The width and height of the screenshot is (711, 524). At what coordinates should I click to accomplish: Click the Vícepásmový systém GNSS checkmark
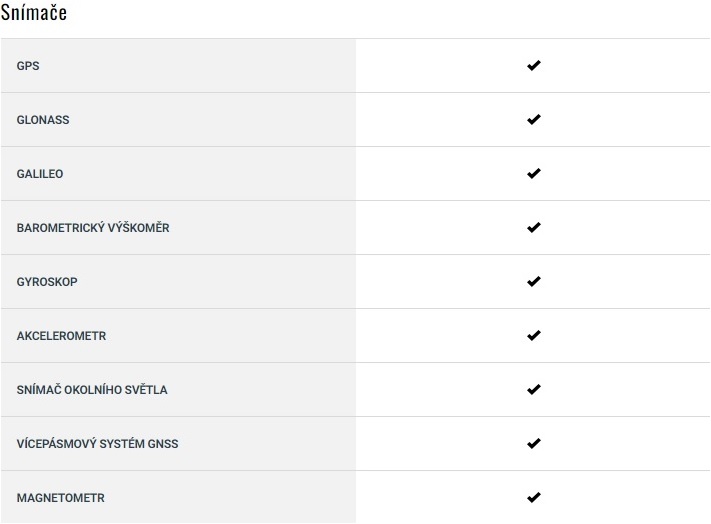pos(533,444)
